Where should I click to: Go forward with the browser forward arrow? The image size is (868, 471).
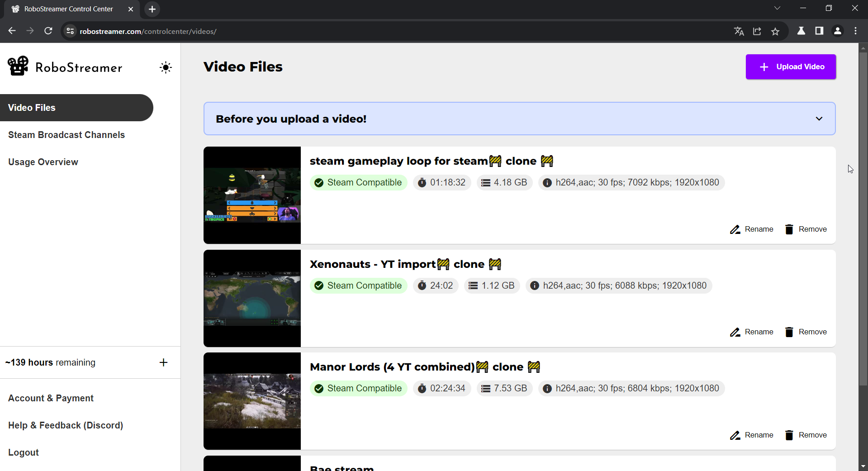[30, 31]
